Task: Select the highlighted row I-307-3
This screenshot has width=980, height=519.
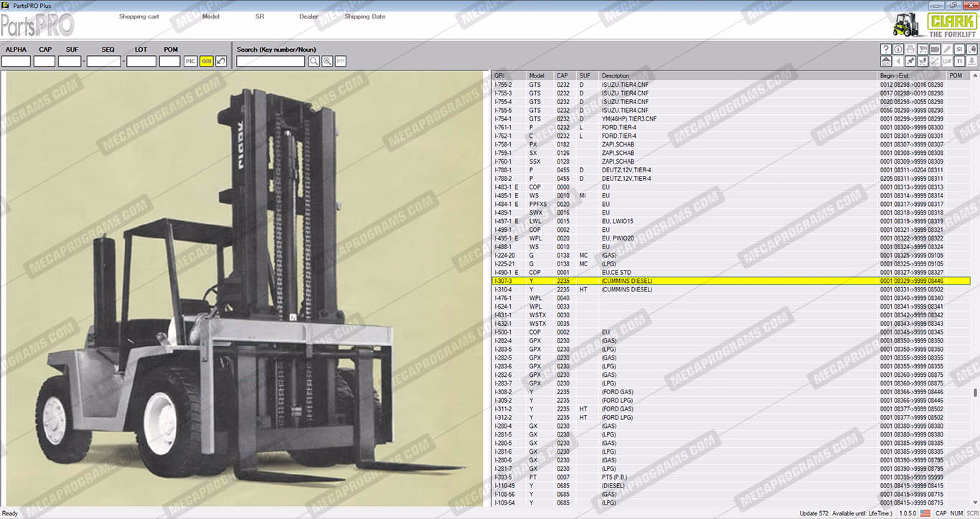Action: (731, 281)
